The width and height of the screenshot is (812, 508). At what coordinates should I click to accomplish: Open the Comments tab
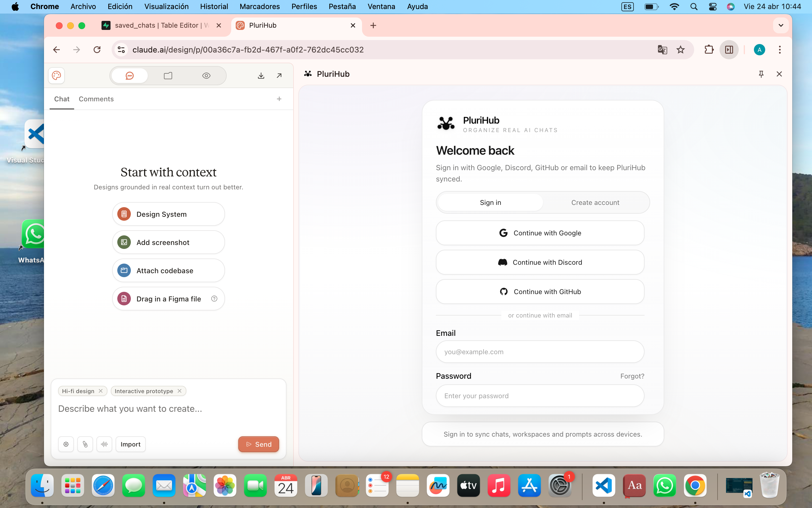[x=96, y=99]
